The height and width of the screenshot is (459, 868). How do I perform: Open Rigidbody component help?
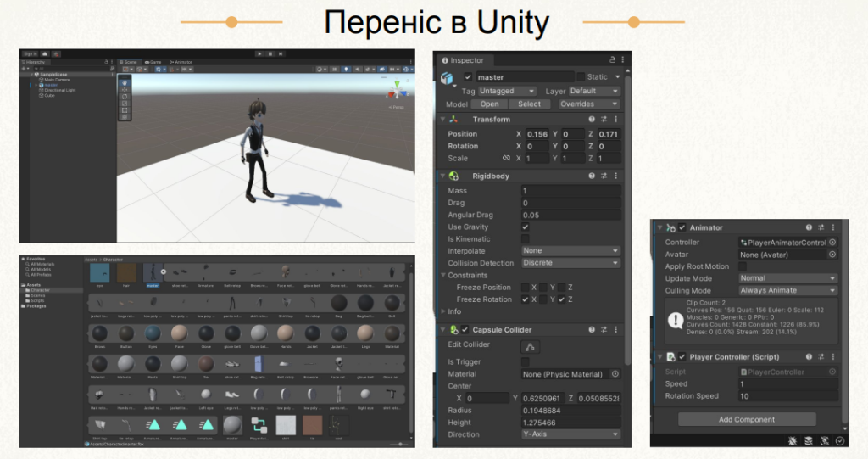tap(592, 176)
